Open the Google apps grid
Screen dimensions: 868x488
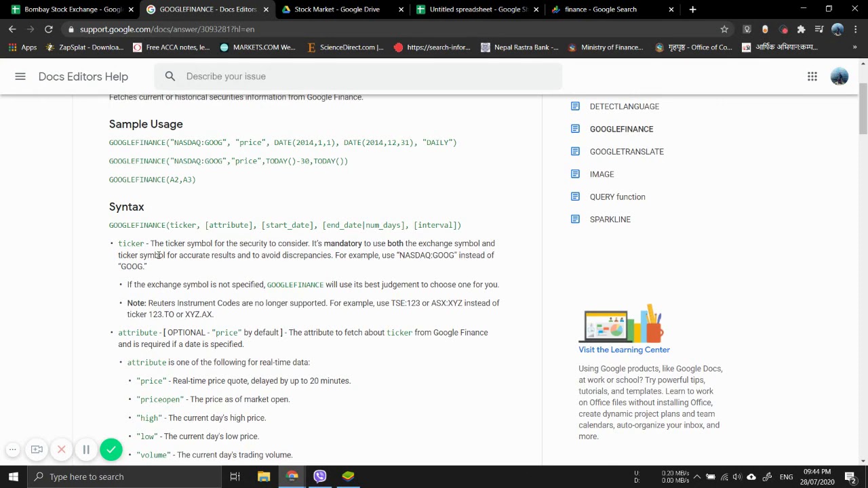(x=812, y=77)
